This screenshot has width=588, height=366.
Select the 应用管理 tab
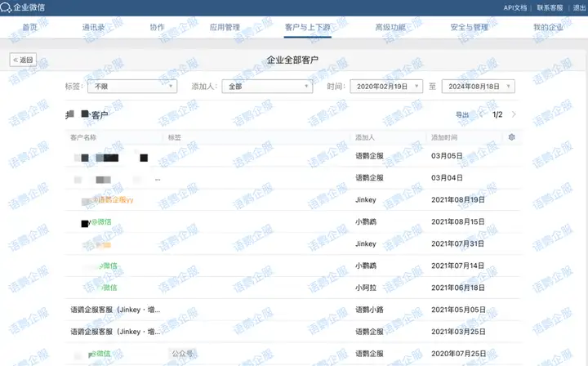click(225, 27)
